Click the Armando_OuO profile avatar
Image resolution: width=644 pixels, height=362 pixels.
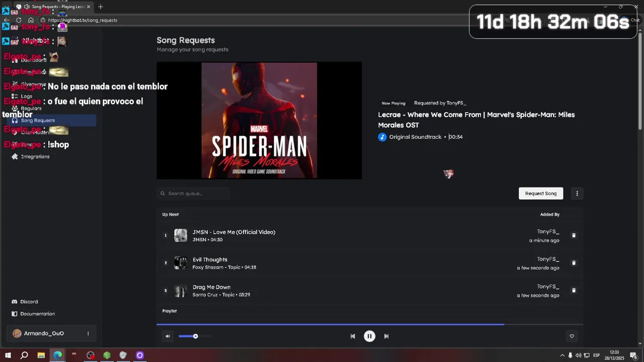[17, 333]
